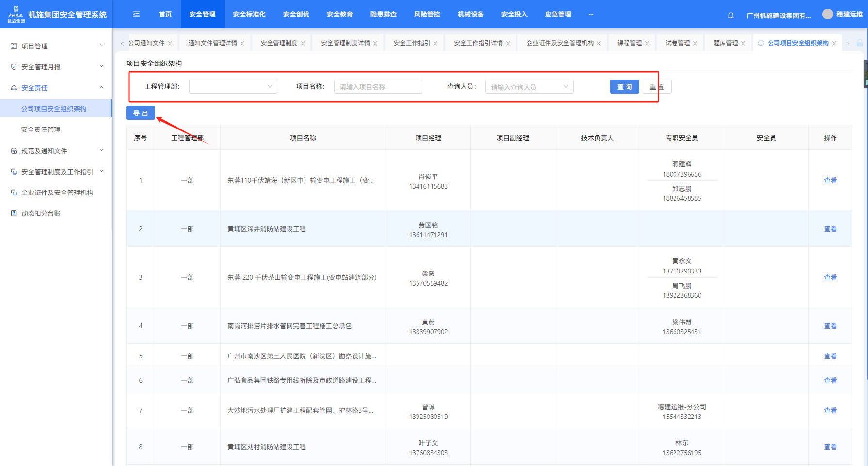Focus the 项目名称 input field
The width and height of the screenshot is (868, 466).
pos(378,87)
